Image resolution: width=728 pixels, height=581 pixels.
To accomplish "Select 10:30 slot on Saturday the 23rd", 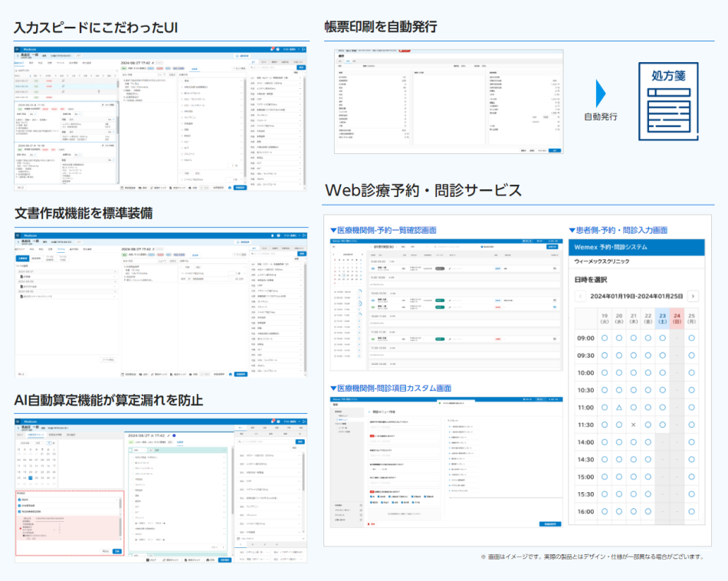I will [x=662, y=390].
